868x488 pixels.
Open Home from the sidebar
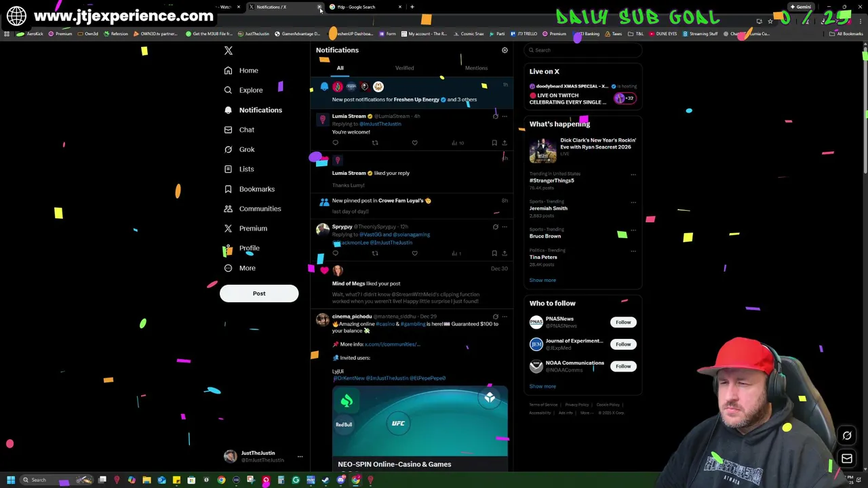241,70
